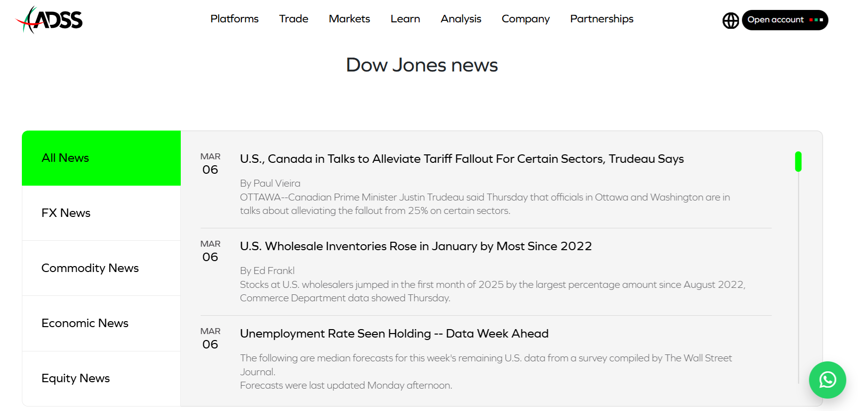Image resolution: width=868 pixels, height=411 pixels.
Task: Click the green news list scrollbar thumb
Action: tap(798, 162)
